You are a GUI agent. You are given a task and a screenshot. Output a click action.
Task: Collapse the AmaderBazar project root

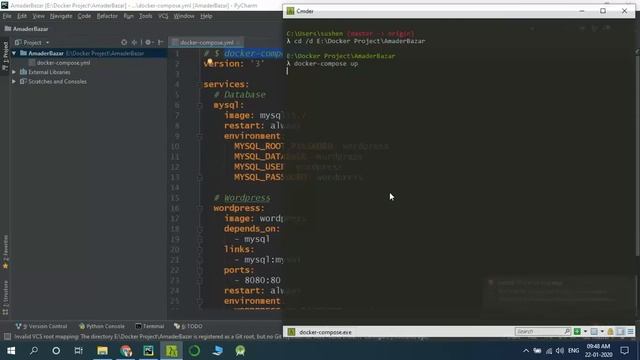tap(14, 53)
